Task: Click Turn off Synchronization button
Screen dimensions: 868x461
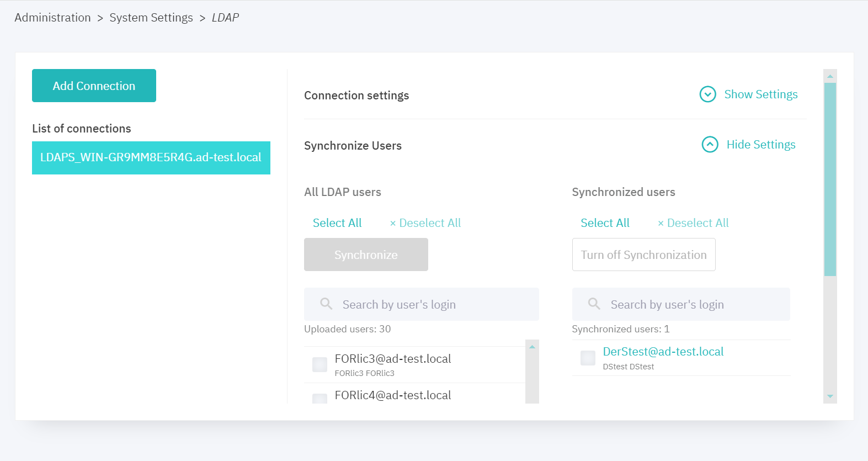Action: coord(643,255)
